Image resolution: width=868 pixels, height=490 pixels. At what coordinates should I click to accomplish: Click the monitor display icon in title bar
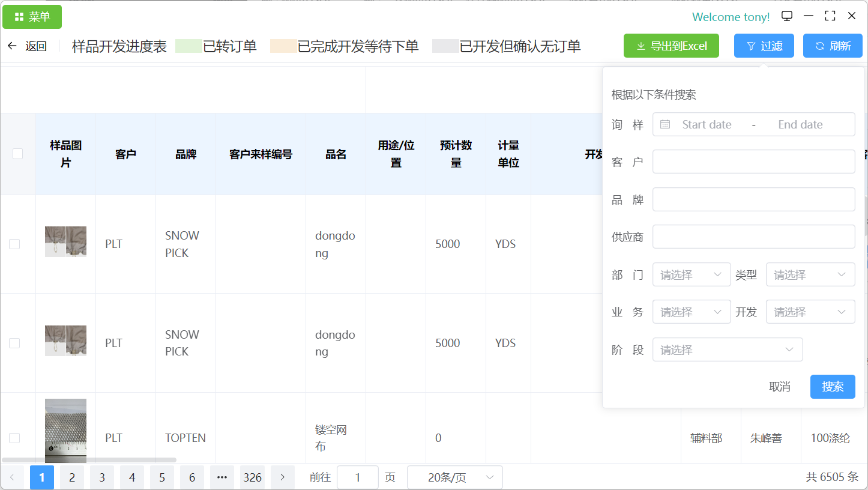[x=786, y=16]
